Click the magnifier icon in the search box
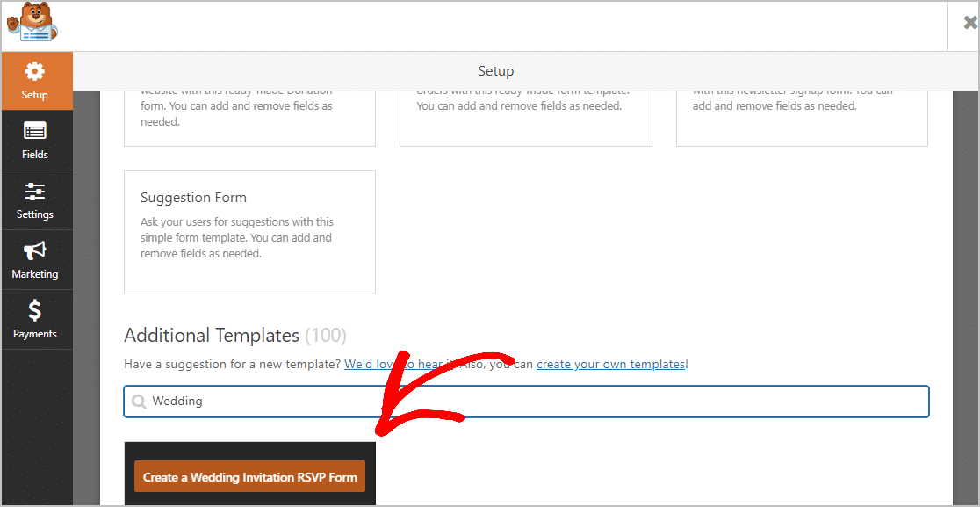Screen dimensions: 980x507 coord(139,402)
